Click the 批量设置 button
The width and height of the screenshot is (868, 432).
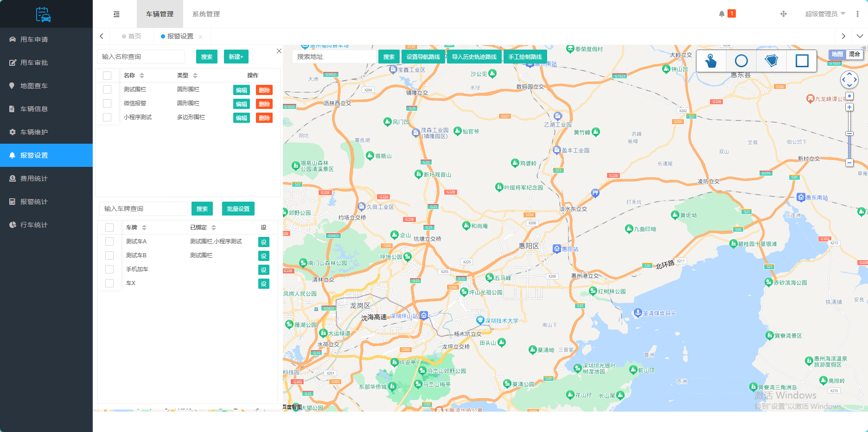(x=238, y=209)
